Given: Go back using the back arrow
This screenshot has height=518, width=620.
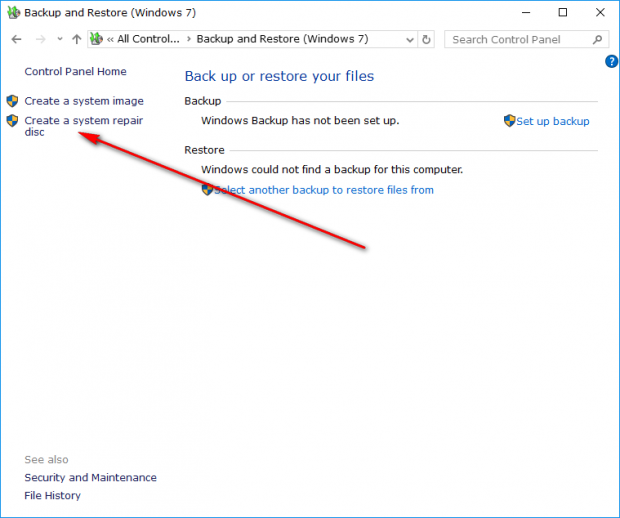Looking at the screenshot, I should click(16, 39).
